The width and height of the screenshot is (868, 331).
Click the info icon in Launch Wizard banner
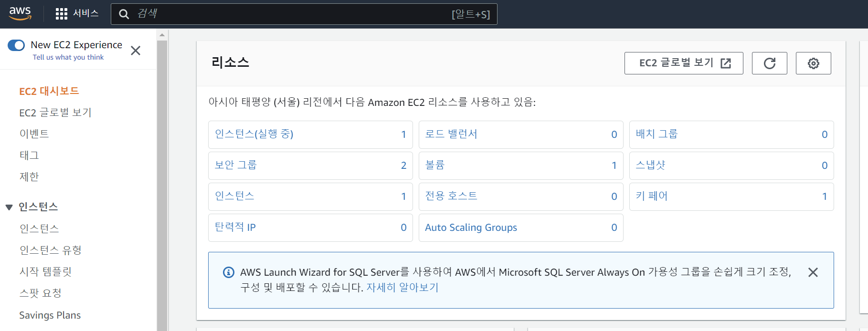pos(229,272)
